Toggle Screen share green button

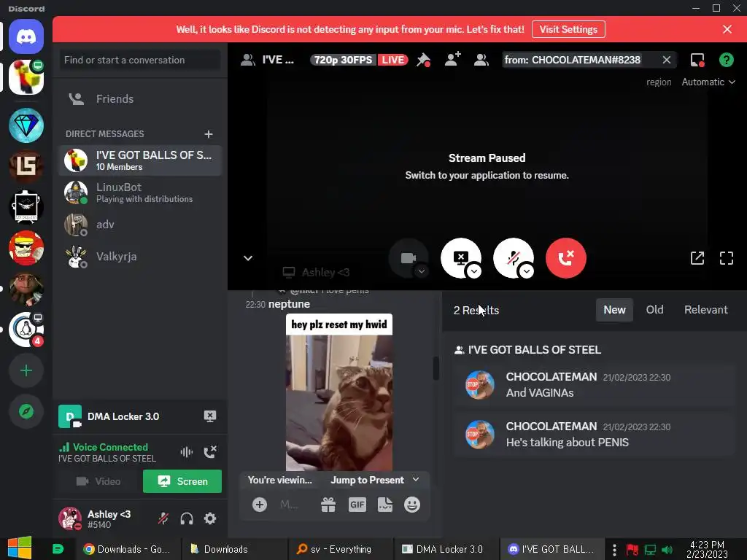(x=182, y=481)
